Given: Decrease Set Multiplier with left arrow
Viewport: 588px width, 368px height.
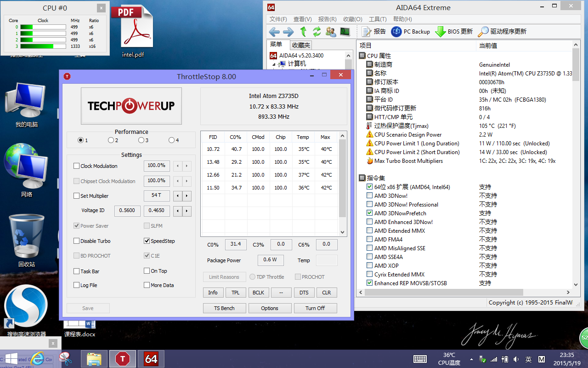Looking at the screenshot, I should click(x=178, y=196).
